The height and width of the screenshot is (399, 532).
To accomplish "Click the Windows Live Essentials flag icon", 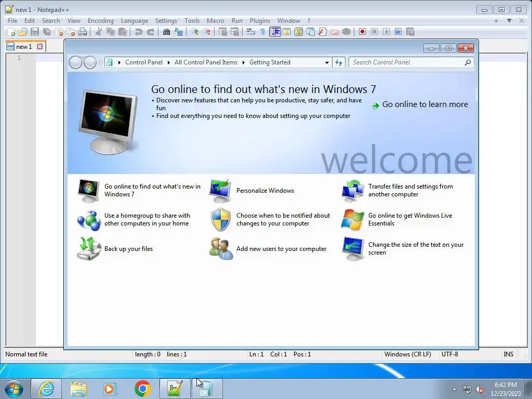I will 353,220.
